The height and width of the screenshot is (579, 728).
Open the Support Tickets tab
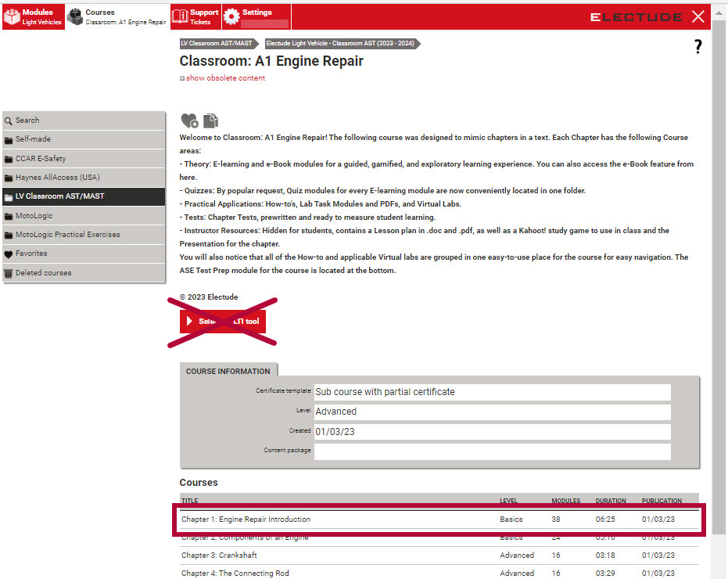[x=196, y=16]
